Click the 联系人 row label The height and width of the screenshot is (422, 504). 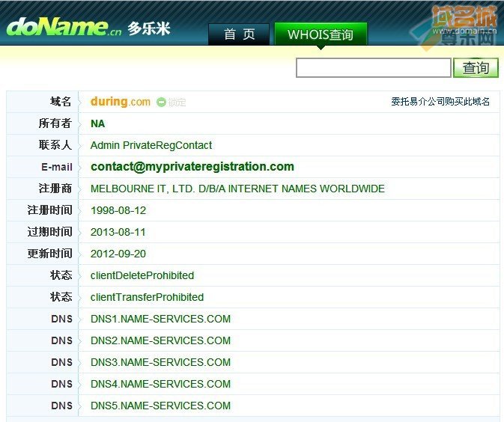pyautogui.click(x=55, y=145)
